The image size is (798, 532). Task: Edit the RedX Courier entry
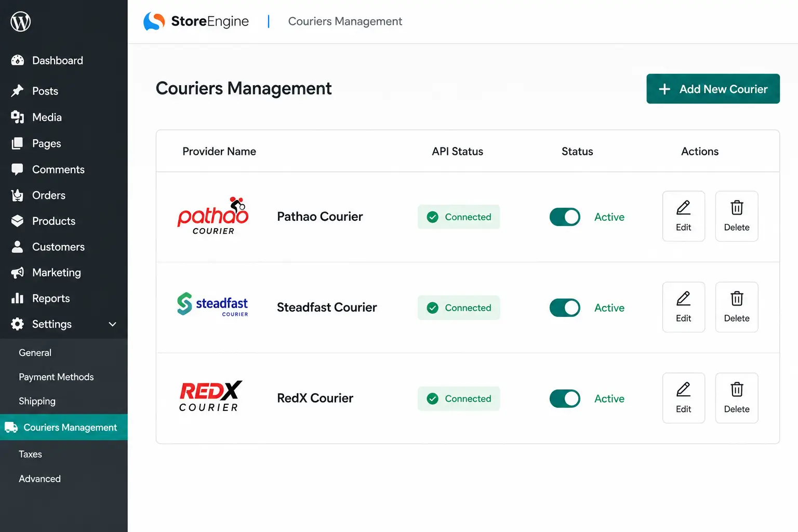(684, 398)
